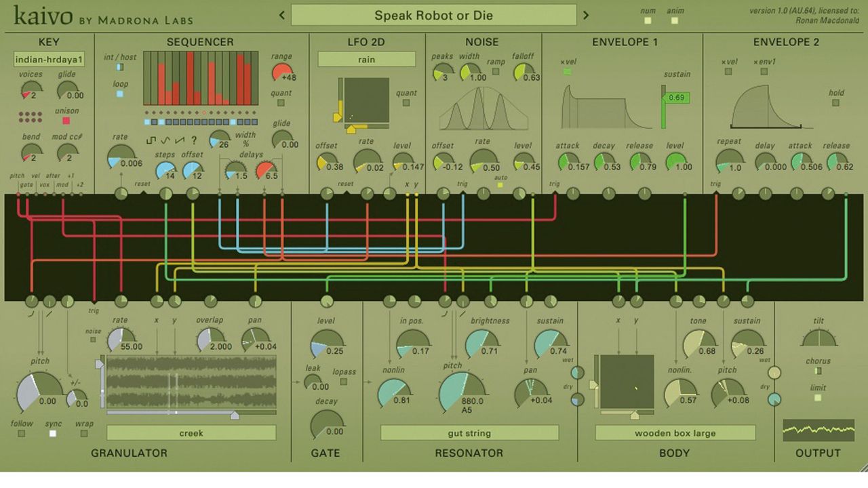The width and height of the screenshot is (868, 488).
Task: Enable the sequencer quant checkbox
Action: pos(281,104)
